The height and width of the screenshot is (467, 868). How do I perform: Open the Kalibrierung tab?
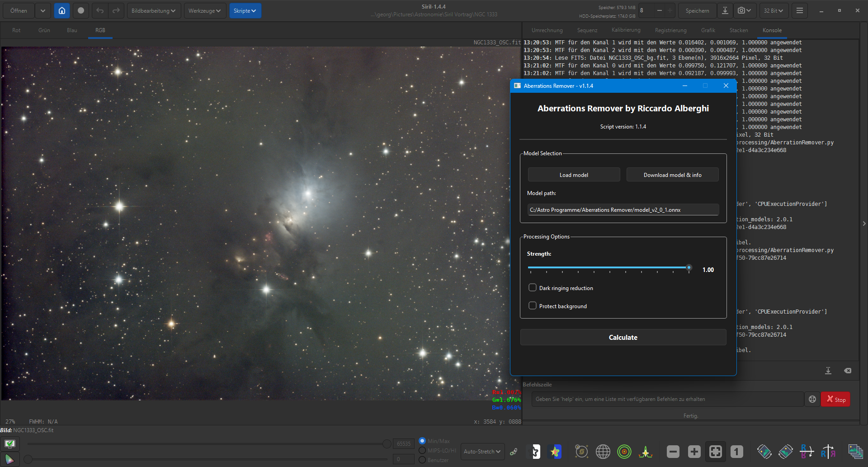click(x=626, y=30)
